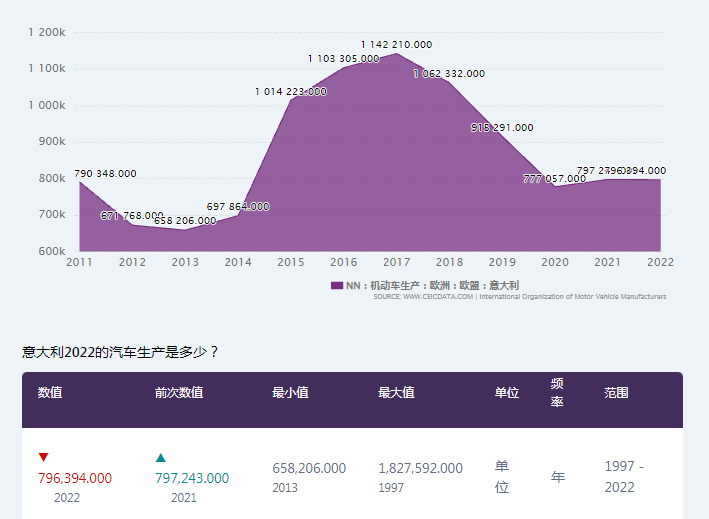
Task: Click the 2011 data label 790 348.000
Action: 105,173
